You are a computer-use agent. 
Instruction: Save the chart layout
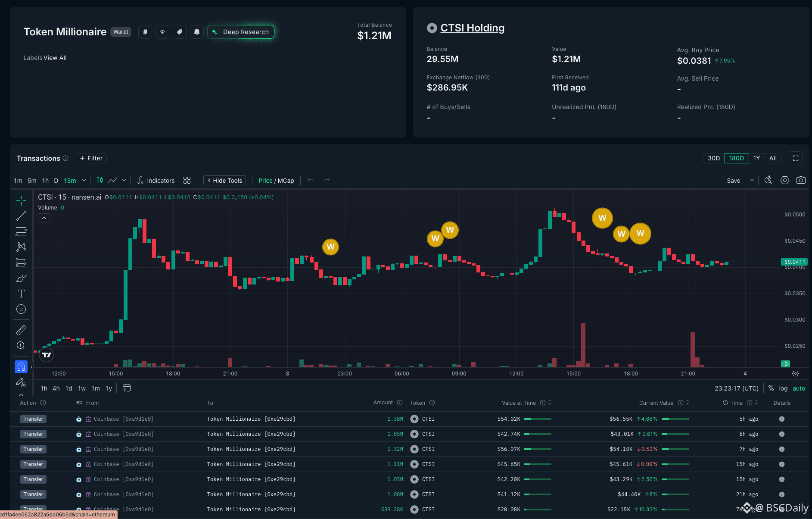(734, 181)
